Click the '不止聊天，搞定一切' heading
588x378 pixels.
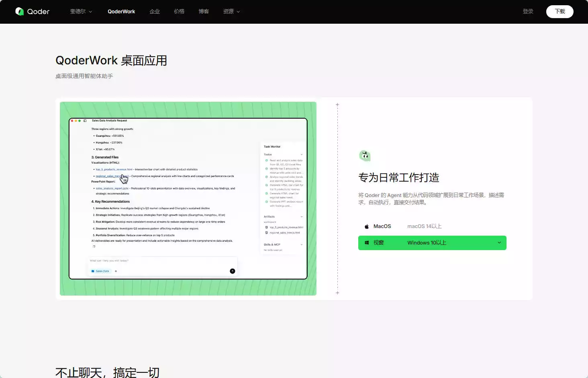pos(107,372)
